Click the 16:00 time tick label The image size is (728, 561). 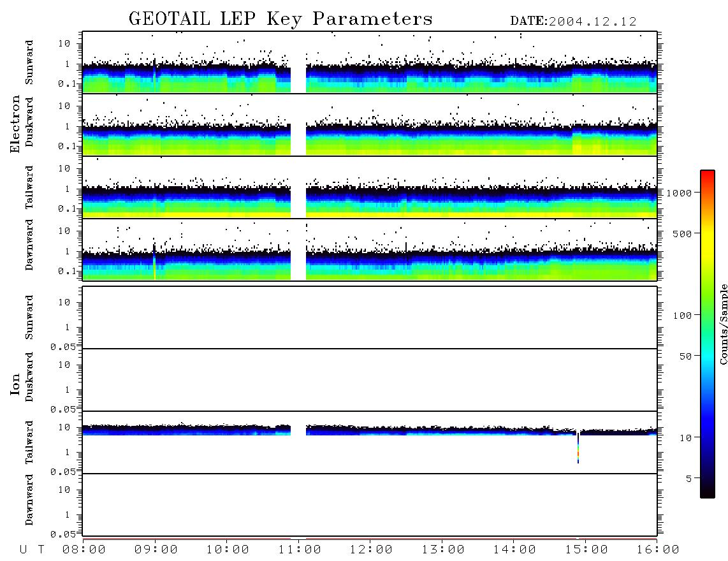point(658,550)
